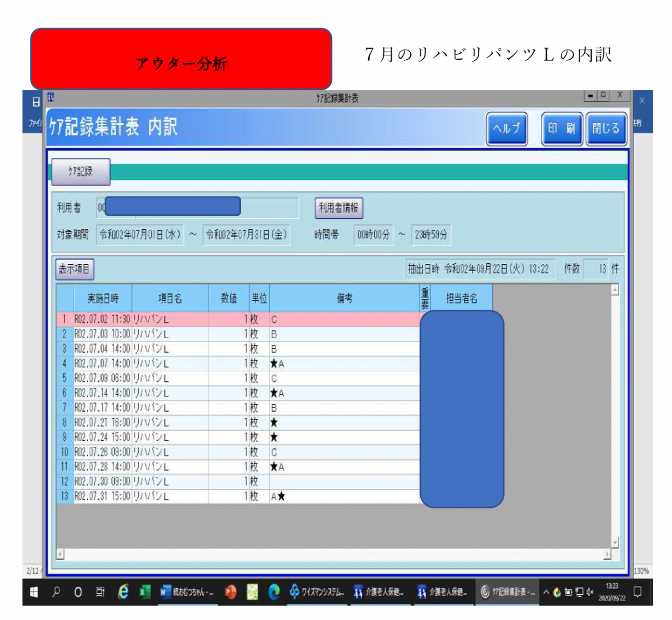Switch to the ケア記録 tab
The height and width of the screenshot is (620, 672).
pos(81,171)
